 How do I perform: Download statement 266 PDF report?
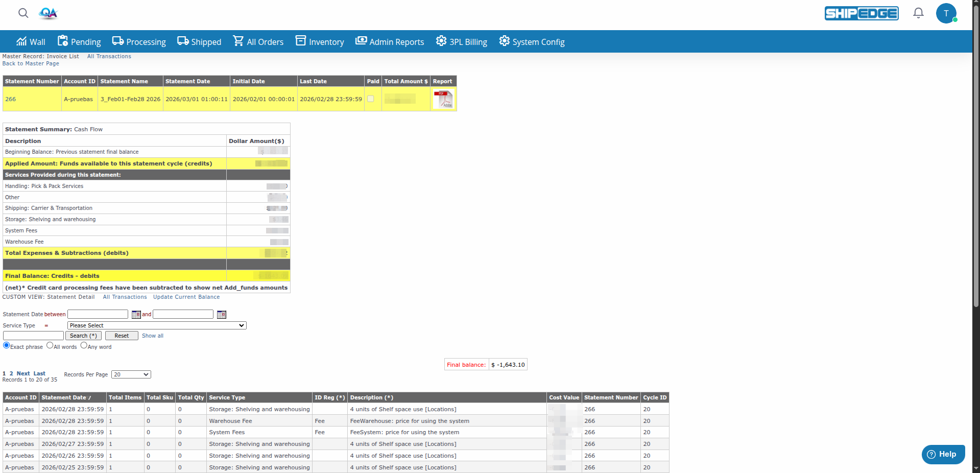tap(443, 99)
